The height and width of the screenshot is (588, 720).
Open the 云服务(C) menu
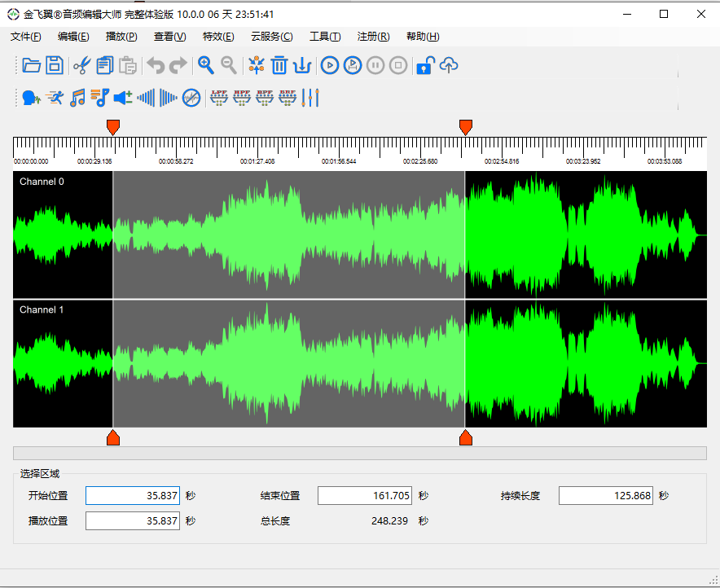(272, 37)
